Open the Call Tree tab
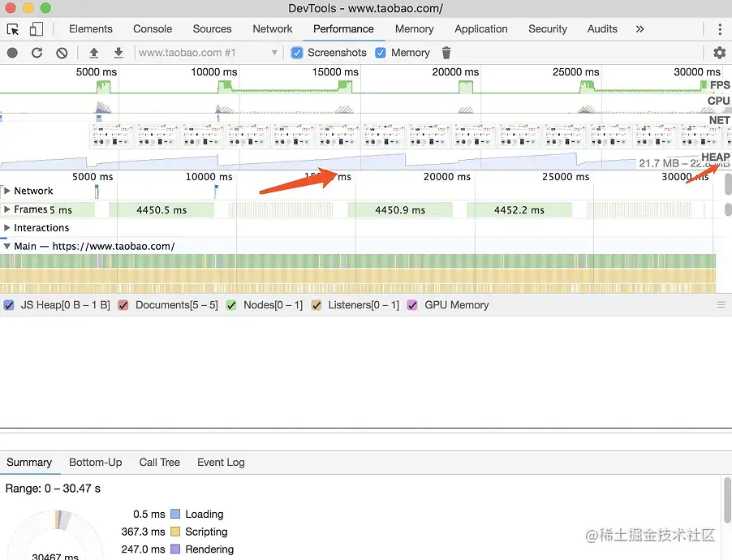The height and width of the screenshot is (560, 732). click(x=160, y=463)
